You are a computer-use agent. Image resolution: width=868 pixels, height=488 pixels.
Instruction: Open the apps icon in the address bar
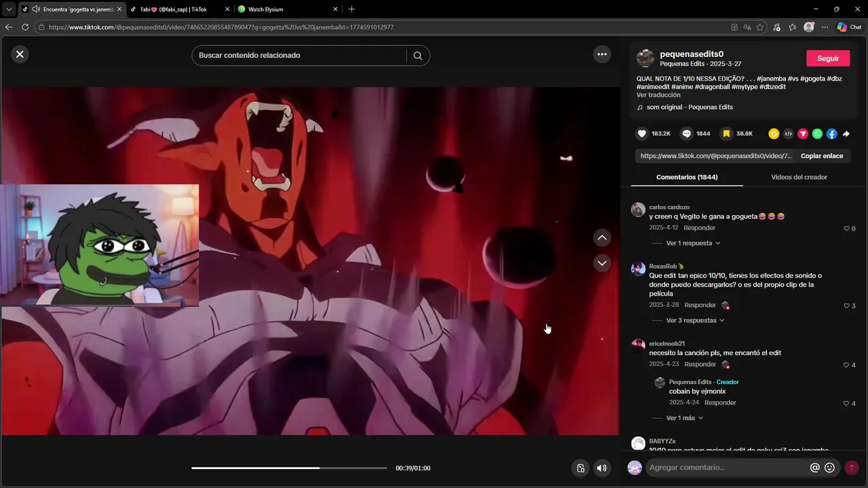point(734,27)
